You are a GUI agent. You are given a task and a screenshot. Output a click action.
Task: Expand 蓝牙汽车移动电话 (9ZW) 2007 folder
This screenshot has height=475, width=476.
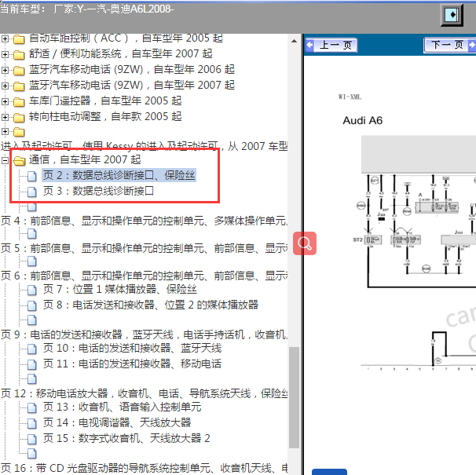tap(5, 86)
